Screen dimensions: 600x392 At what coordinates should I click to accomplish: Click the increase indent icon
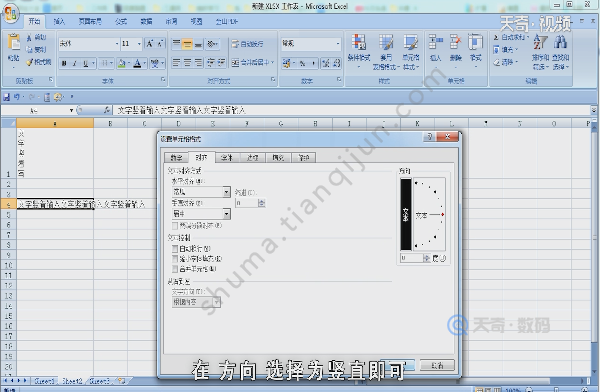[221, 62]
